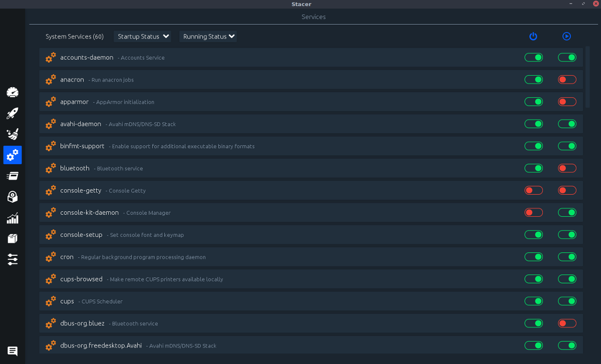The width and height of the screenshot is (601, 364).
Task: Click the gears icon beside avahi-daemon
Action: (51, 124)
